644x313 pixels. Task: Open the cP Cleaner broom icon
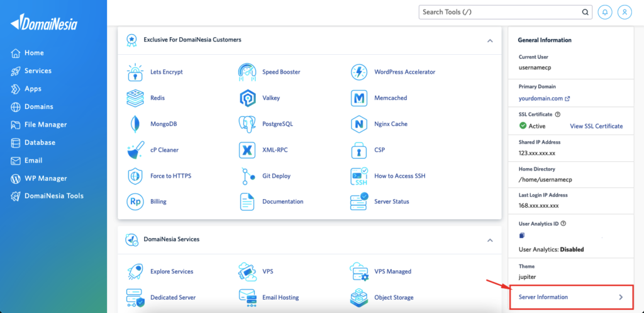coord(135,150)
